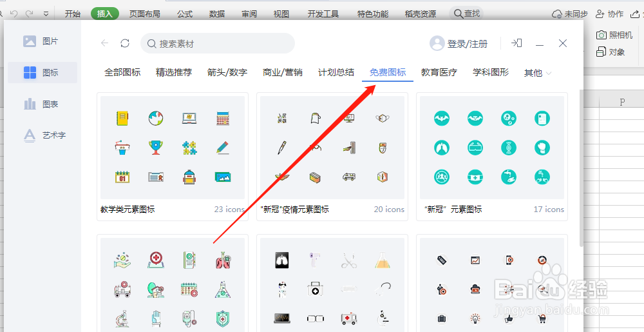This screenshot has height=332, width=644.
Task: Open the 开发工具 ribbon tab
Action: (x=323, y=14)
